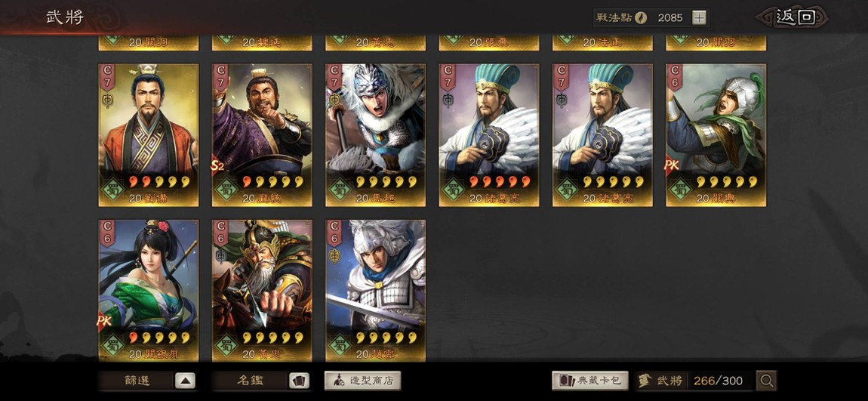Select the 趙雲 general card
The image size is (868, 401).
[375, 291]
